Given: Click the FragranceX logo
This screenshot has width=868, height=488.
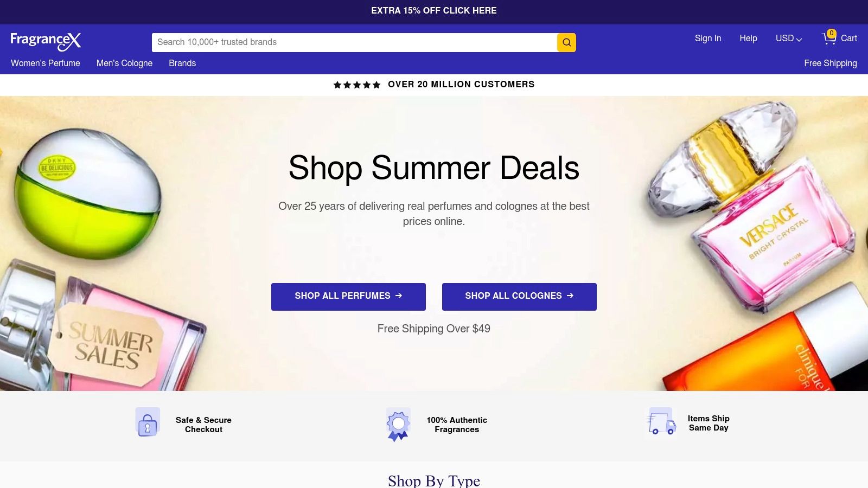Looking at the screenshot, I should (46, 40).
